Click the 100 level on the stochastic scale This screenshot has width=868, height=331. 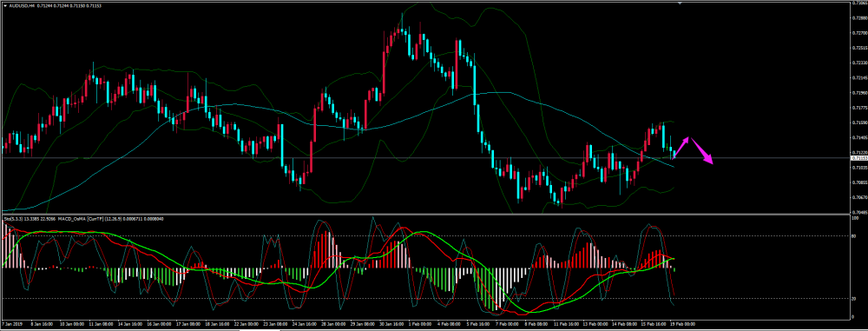pyautogui.click(x=855, y=218)
